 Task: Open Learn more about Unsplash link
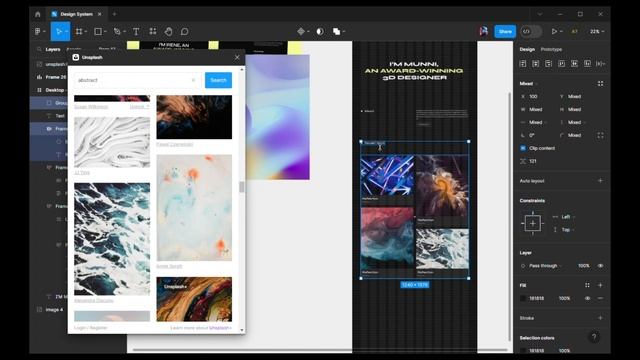click(201, 328)
